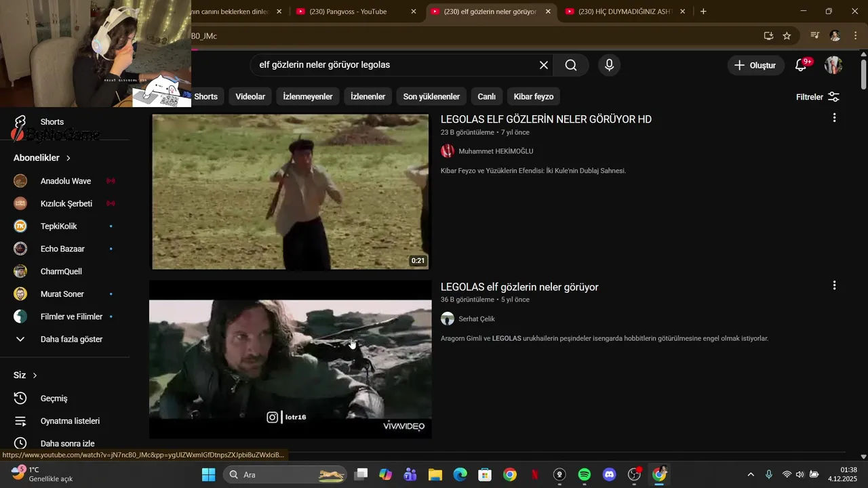868x488 pixels.
Task: Open the weather widget showing 1°C
Action: point(42,474)
